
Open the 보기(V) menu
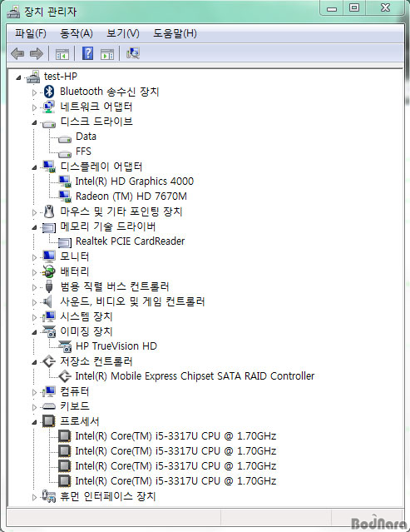(122, 33)
